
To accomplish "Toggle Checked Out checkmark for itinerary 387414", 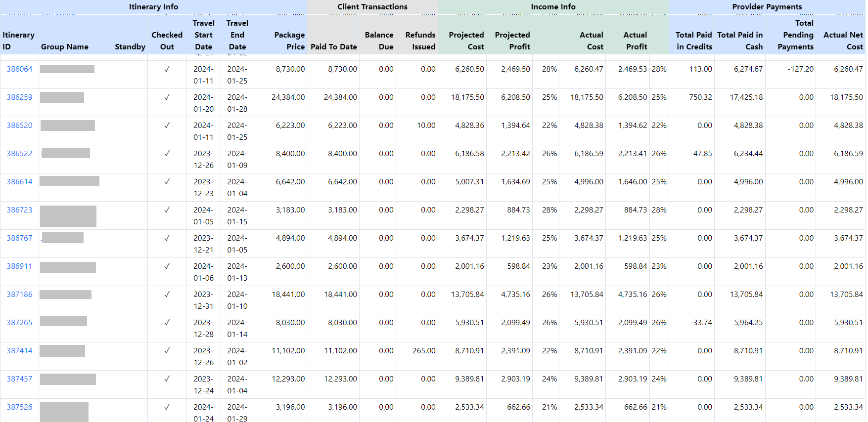I will click(x=167, y=351).
